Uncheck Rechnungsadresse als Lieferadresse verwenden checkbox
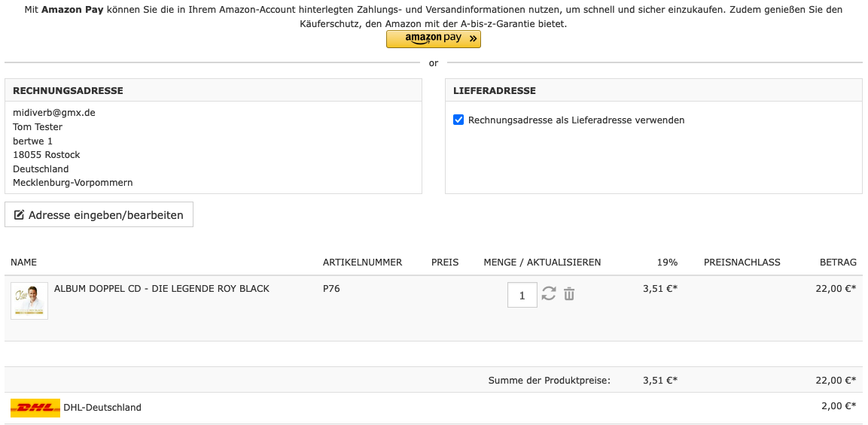 (x=458, y=120)
